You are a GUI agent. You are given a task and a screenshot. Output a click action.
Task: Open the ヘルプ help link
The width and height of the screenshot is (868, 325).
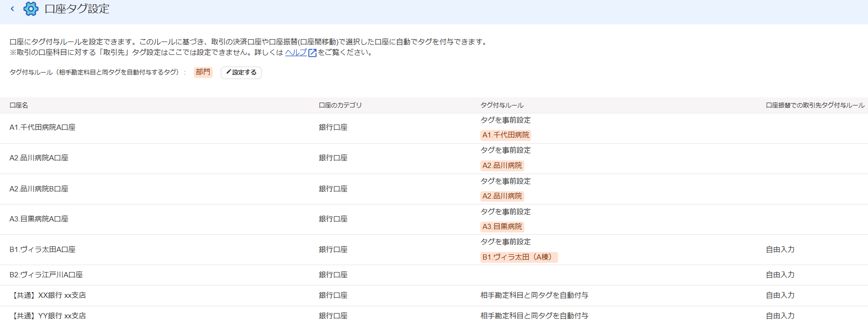click(296, 52)
